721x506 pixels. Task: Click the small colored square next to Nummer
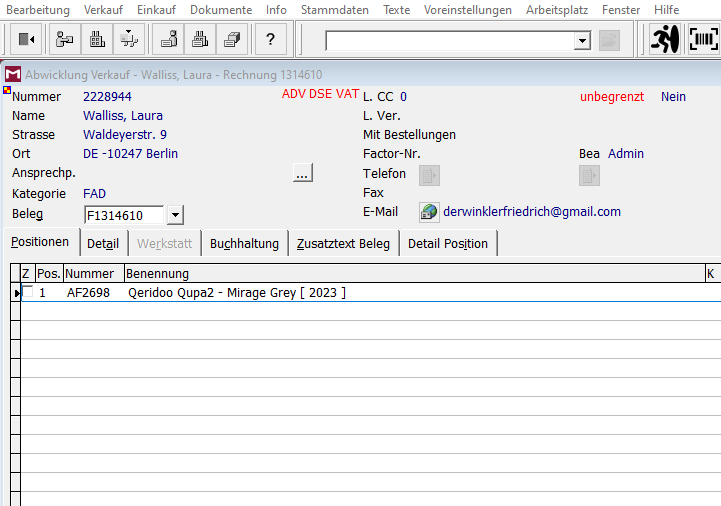click(x=7, y=90)
